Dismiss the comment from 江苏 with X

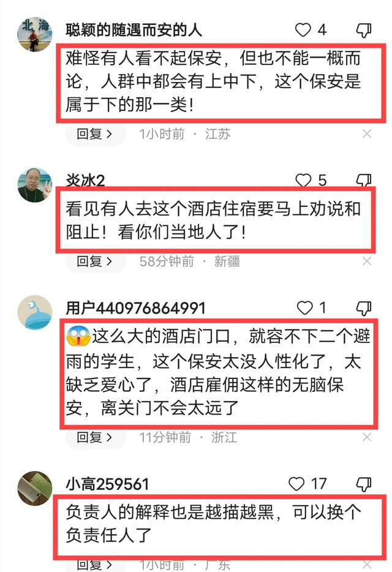point(367,134)
